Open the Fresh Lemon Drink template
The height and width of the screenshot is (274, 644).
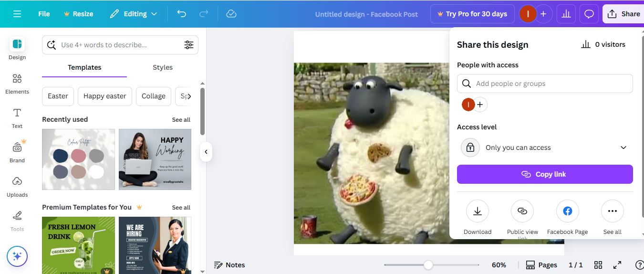pyautogui.click(x=78, y=245)
